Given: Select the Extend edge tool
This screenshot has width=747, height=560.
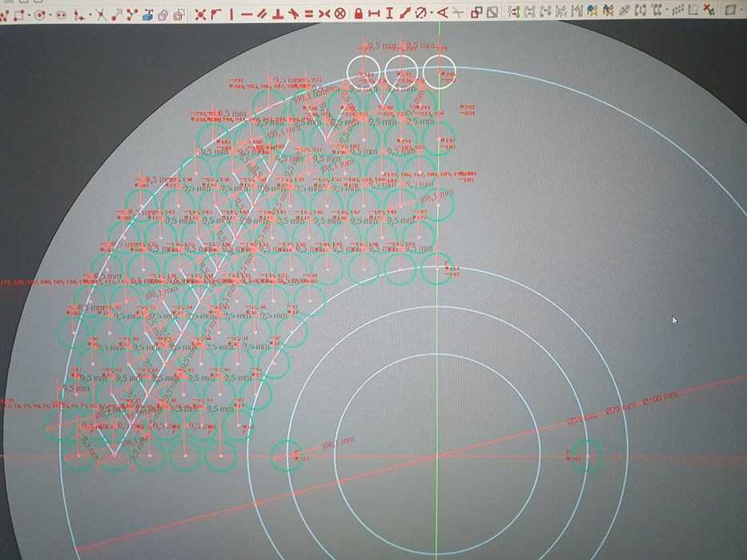Looking at the screenshot, I should coord(116,14).
